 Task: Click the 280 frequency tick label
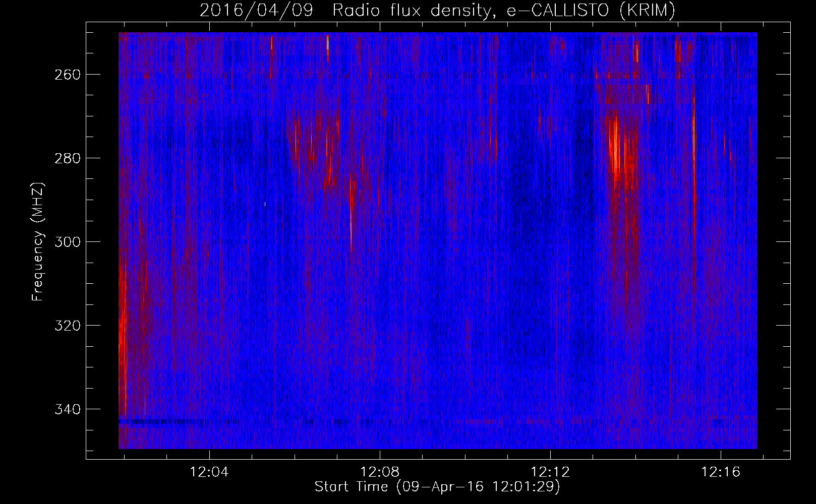pos(67,158)
